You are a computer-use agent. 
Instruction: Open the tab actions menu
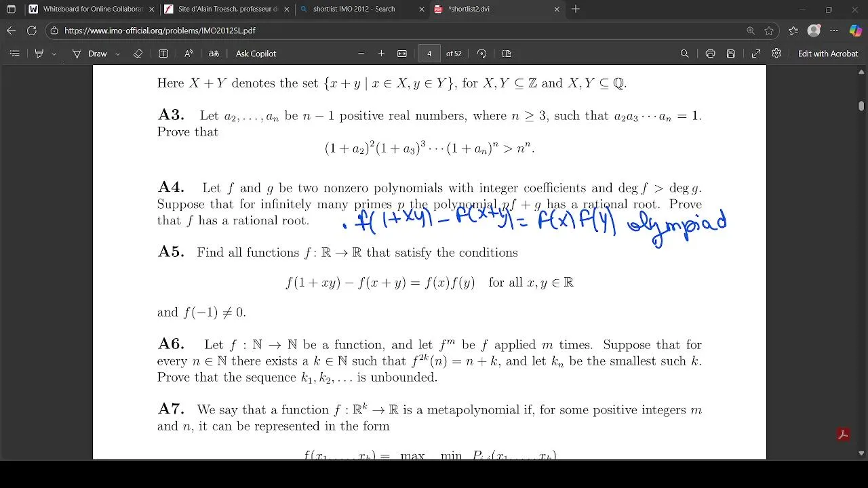tap(11, 9)
